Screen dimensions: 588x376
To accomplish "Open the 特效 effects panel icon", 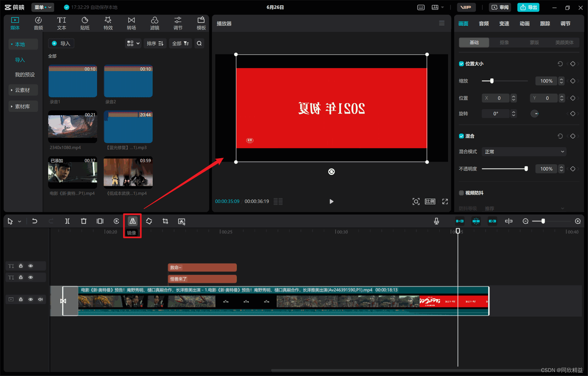I will point(108,23).
